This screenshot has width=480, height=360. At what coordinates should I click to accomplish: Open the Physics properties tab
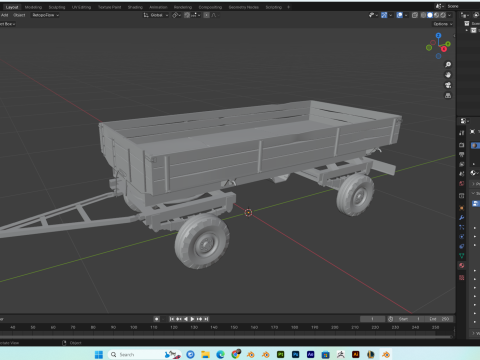point(462,237)
